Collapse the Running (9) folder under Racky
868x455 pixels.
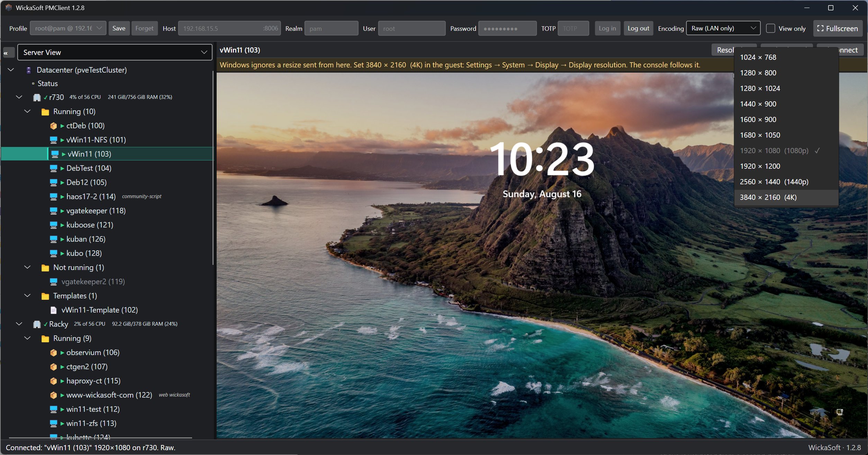pos(27,338)
